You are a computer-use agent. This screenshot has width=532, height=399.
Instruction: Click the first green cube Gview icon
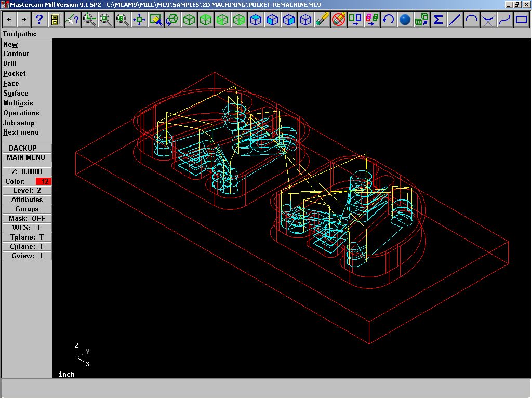click(x=189, y=20)
